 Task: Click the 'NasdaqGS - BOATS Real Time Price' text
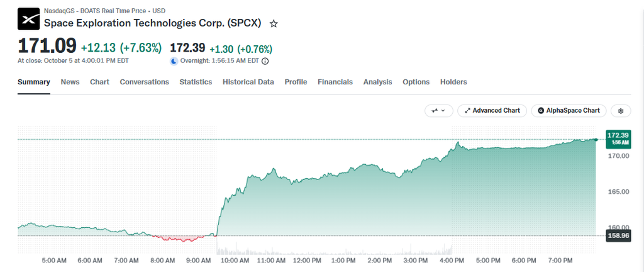pyautogui.click(x=95, y=11)
